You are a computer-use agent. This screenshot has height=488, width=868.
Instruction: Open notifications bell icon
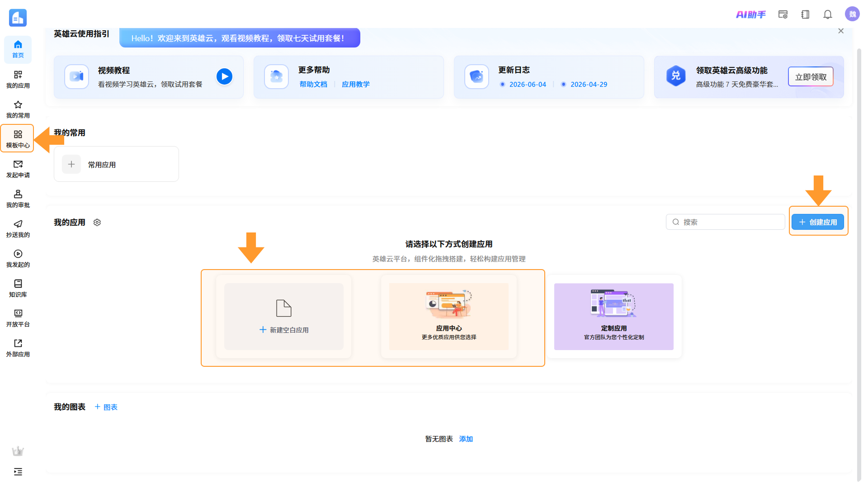click(x=828, y=14)
